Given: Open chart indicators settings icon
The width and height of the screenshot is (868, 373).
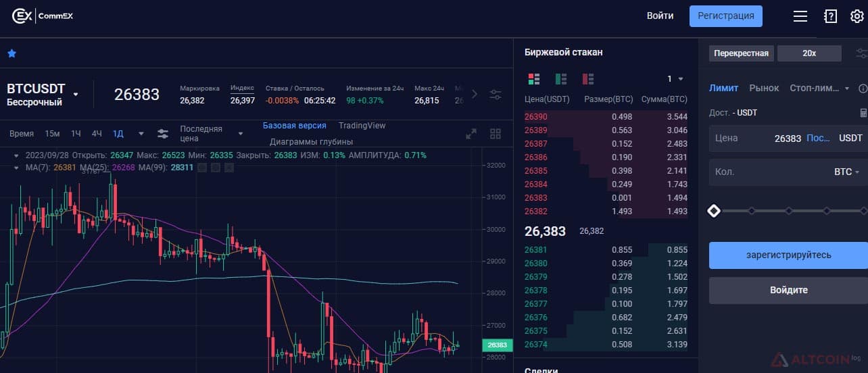Looking at the screenshot, I should click(163, 134).
